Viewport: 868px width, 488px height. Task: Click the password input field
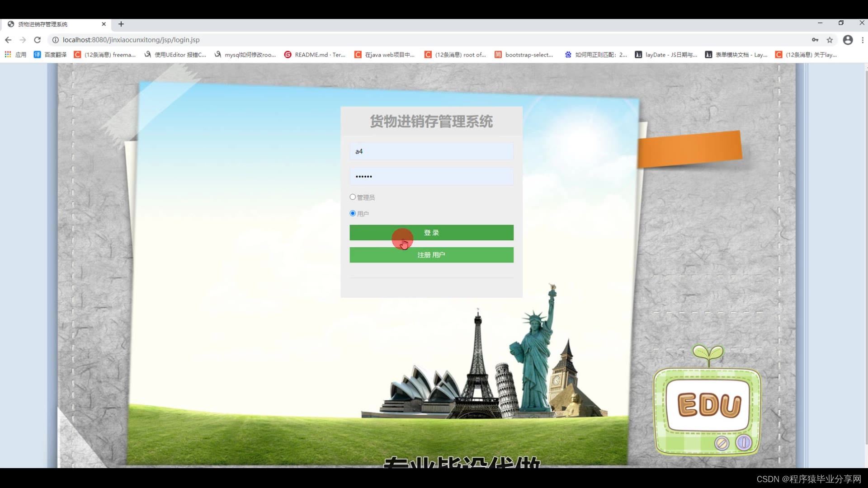431,176
